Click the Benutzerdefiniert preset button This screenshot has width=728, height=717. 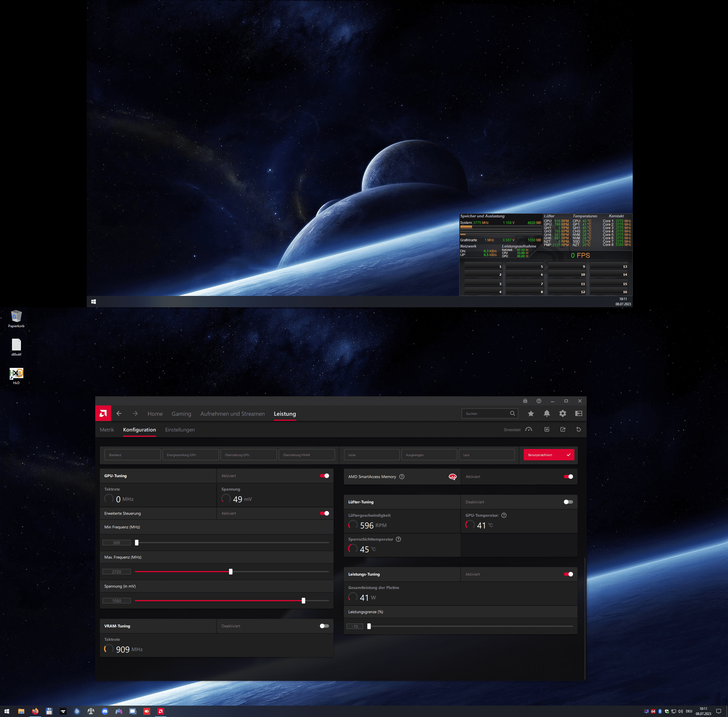[x=549, y=455]
